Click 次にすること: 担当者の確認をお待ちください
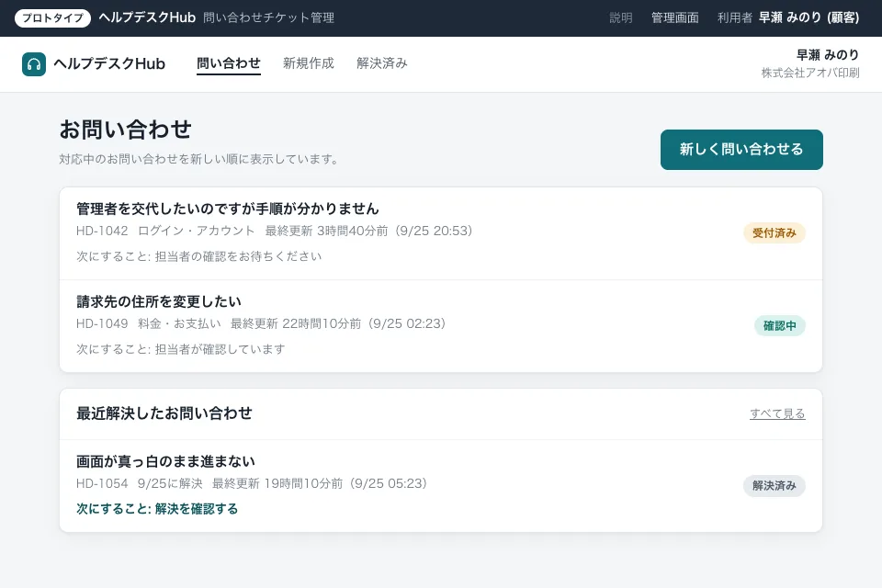The width and height of the screenshot is (882, 588). point(199,256)
